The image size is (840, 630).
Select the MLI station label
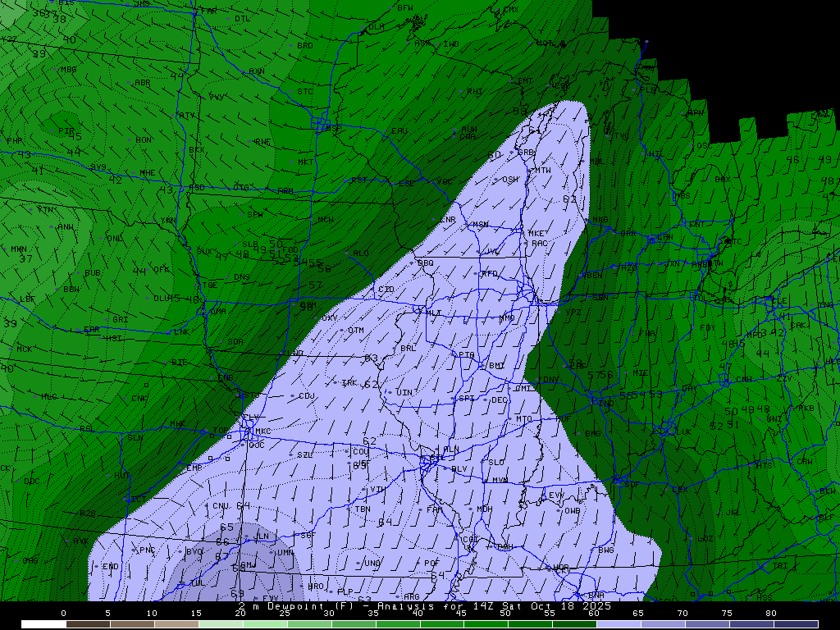[433, 313]
